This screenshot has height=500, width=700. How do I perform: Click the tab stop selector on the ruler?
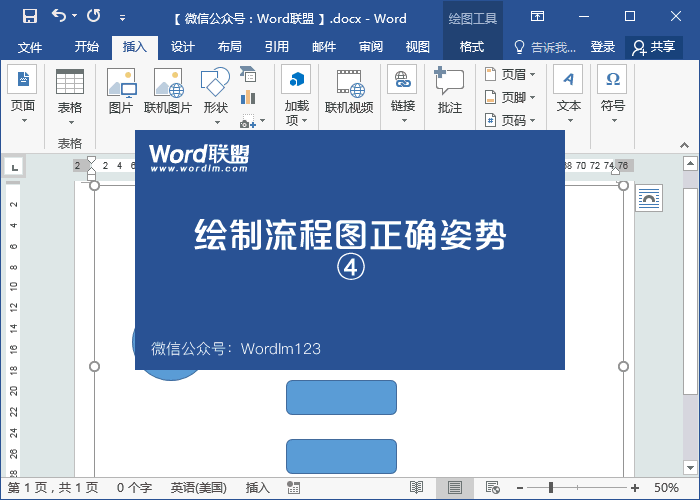coord(14,167)
